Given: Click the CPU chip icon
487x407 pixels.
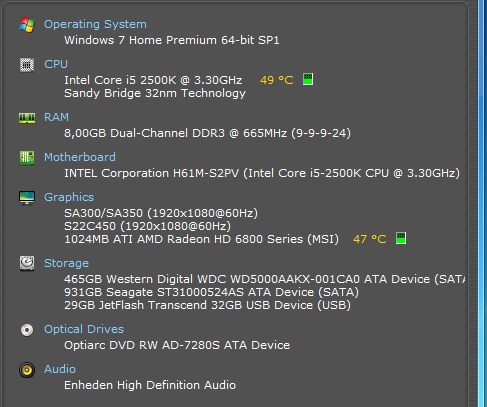Looking at the screenshot, I should point(27,65).
